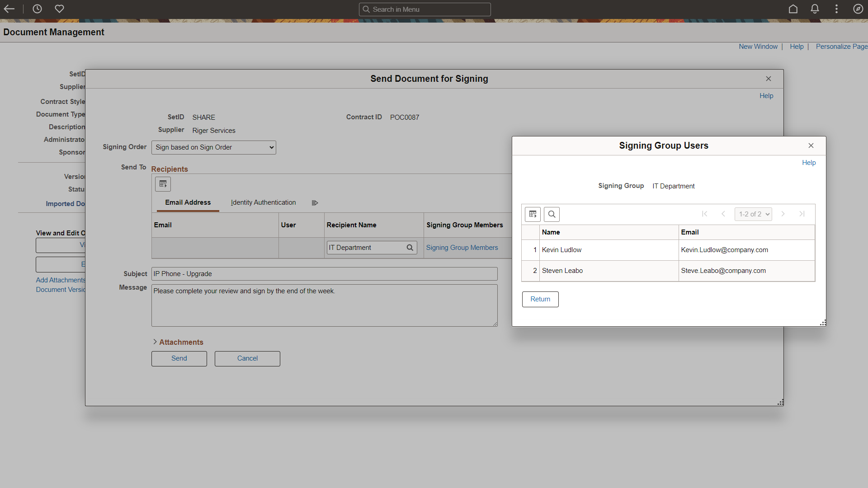The image size is (868, 488).
Task: Open recently visited clock icon
Action: [37, 9]
